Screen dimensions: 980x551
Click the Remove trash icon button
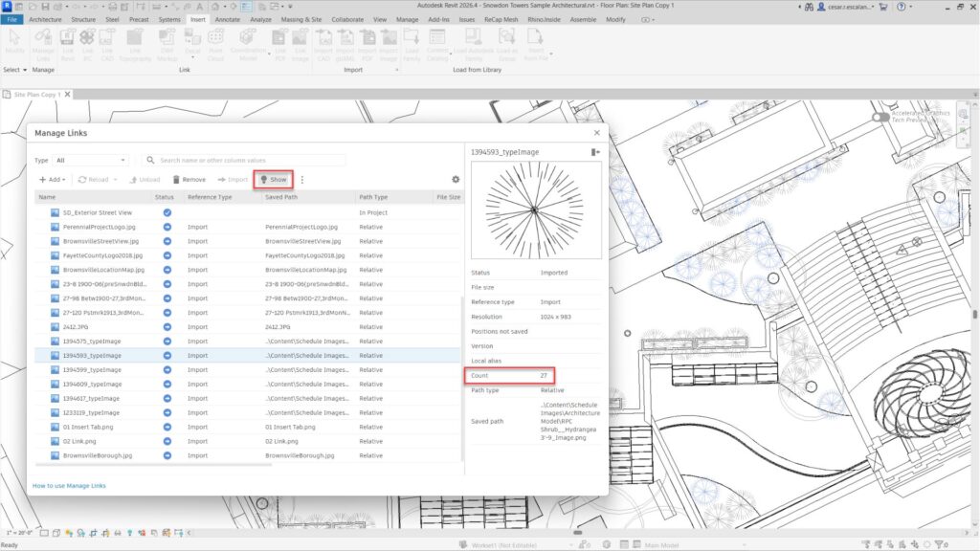pyautogui.click(x=189, y=180)
